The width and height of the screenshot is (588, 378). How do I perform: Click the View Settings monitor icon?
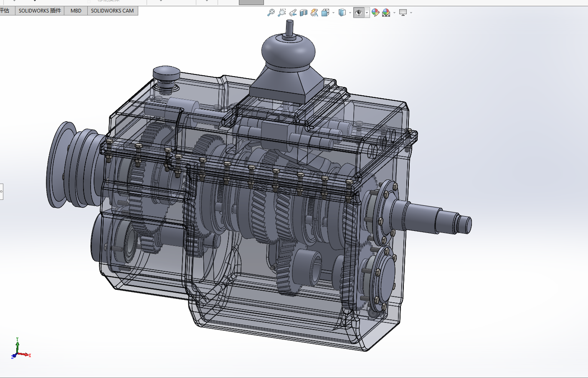403,13
